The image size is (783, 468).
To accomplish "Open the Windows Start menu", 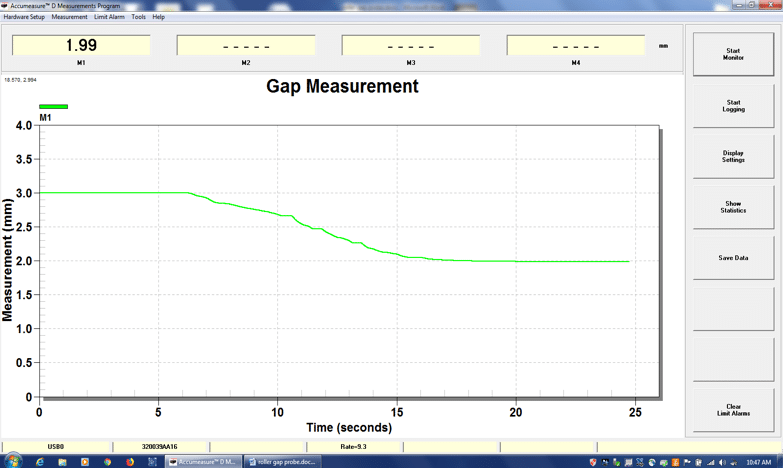I will [12, 461].
